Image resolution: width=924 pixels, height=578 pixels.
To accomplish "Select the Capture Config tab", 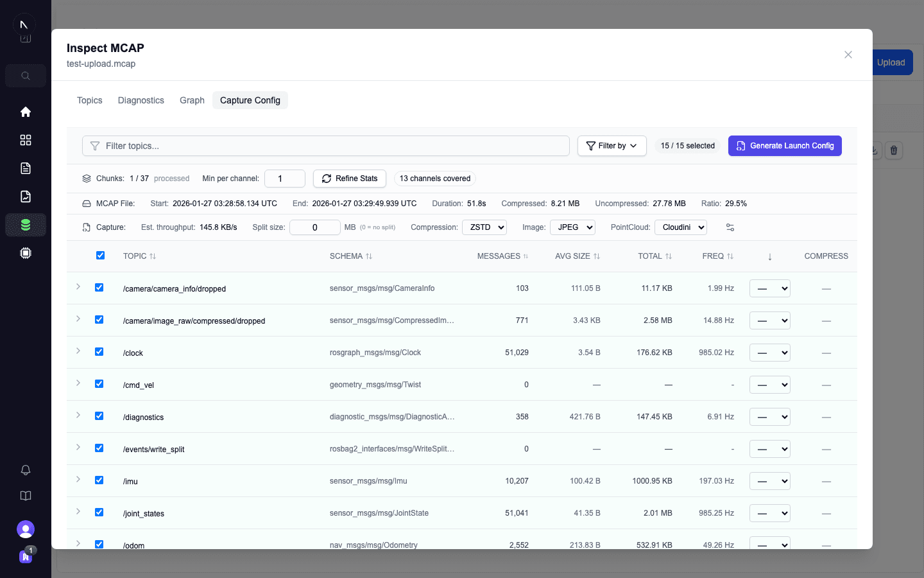I will point(250,100).
